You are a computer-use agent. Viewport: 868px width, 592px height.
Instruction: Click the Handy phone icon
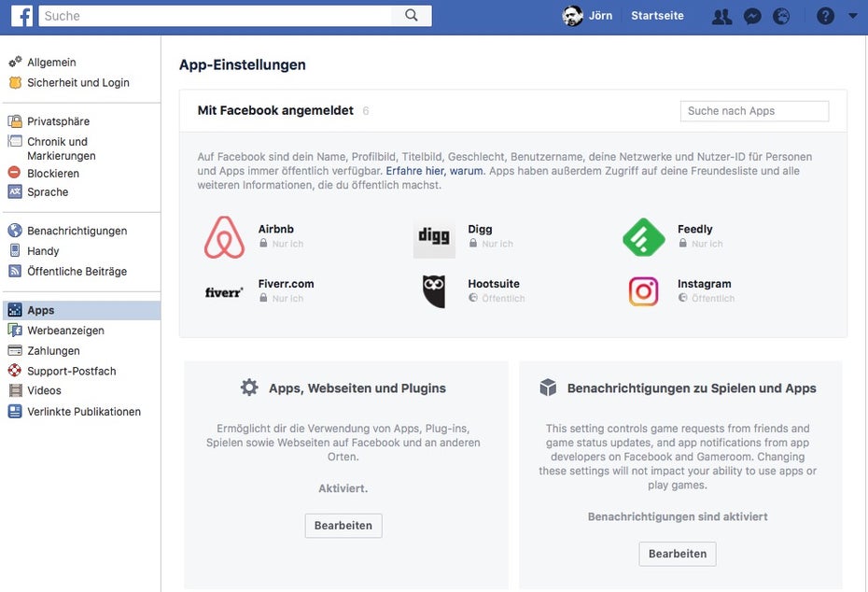(15, 250)
